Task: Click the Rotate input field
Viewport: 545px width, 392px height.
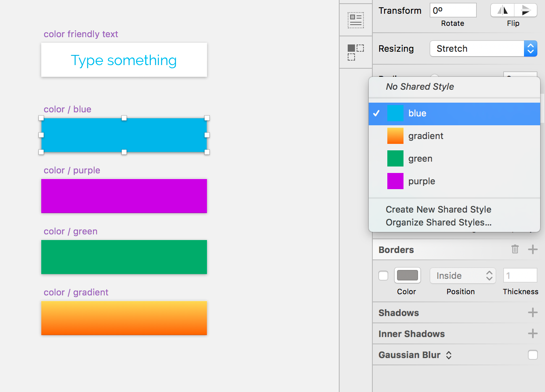Action: pos(453,10)
